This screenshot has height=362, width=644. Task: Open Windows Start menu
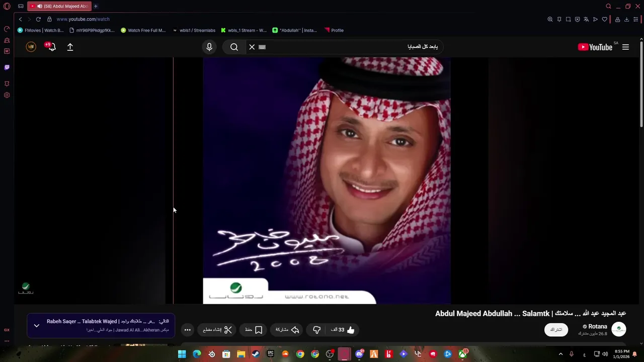point(182,354)
